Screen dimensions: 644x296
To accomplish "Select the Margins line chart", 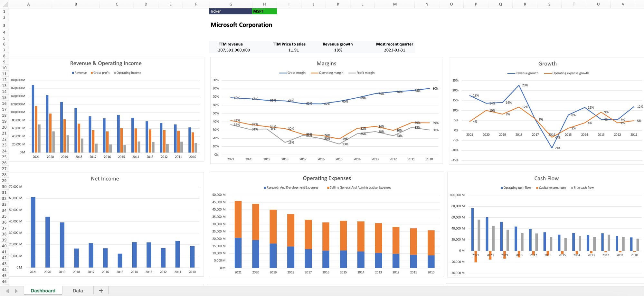I will 326,110.
